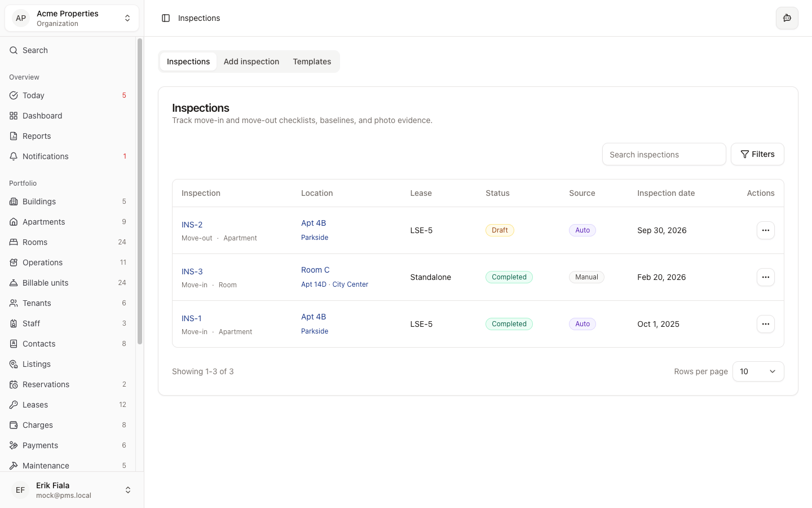Switch to the Add inspection tab
The image size is (812, 508).
251,62
